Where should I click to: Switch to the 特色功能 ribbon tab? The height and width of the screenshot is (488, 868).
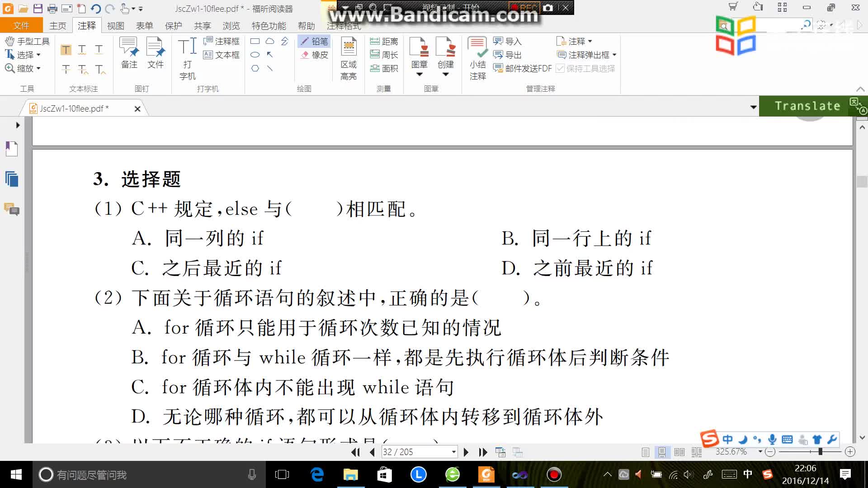269,26
